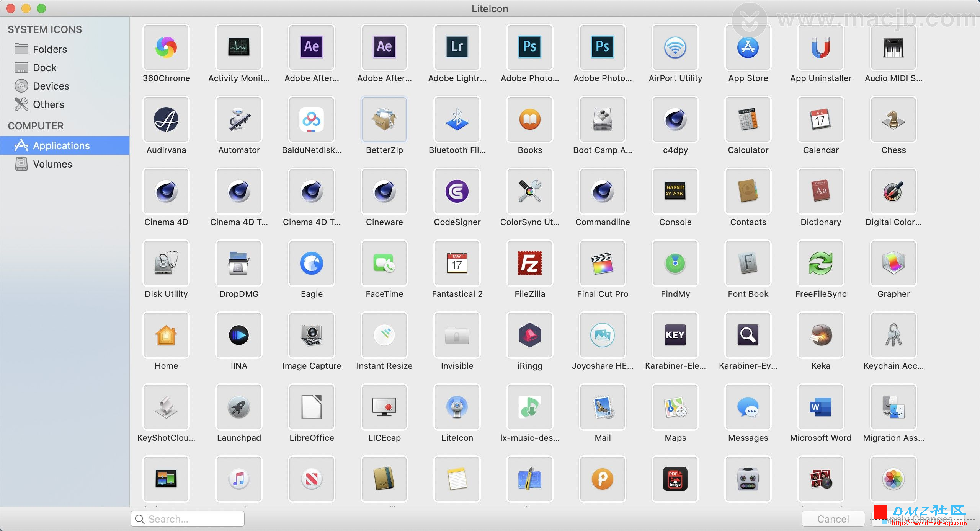Focus the Search field

tap(188, 519)
